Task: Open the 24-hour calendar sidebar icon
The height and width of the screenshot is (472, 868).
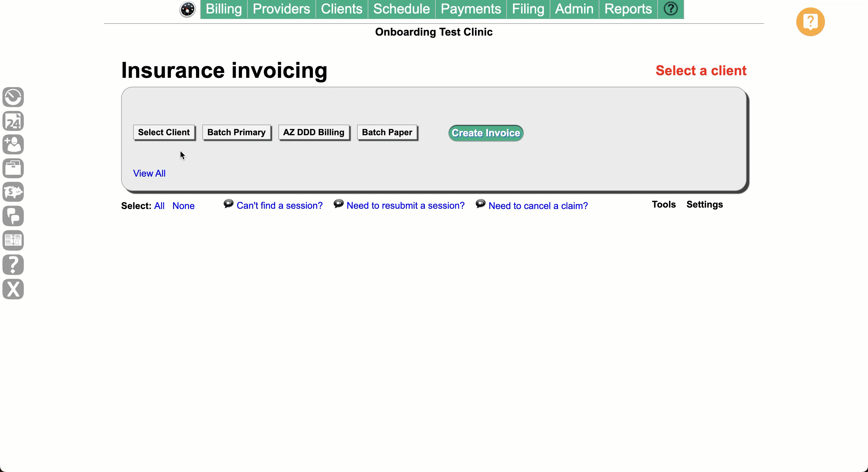Action: (13, 121)
